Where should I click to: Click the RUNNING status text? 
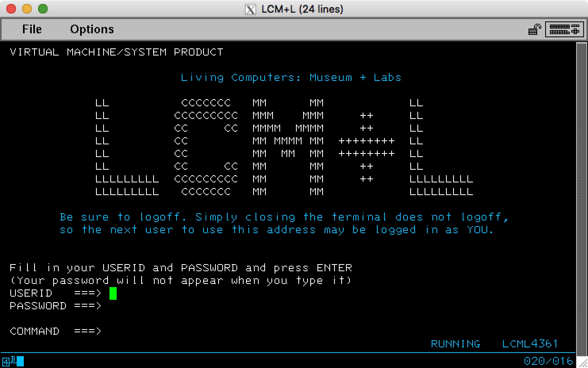point(455,344)
